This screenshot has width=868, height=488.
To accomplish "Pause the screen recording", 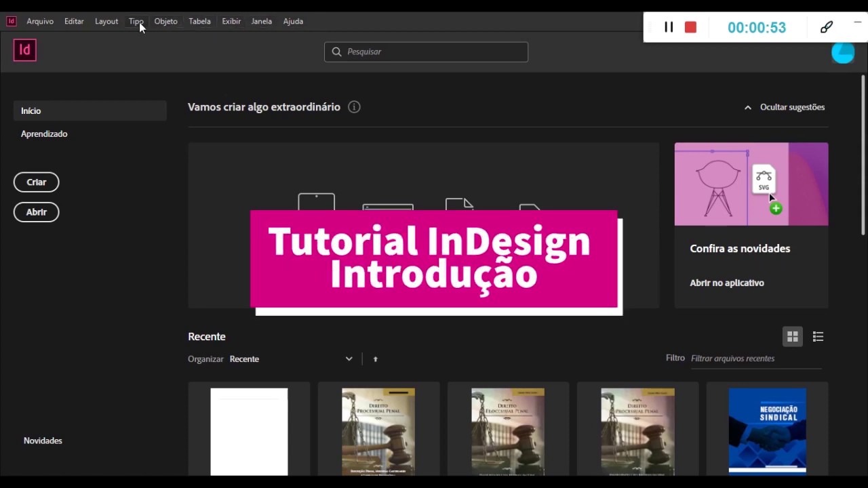I will tap(669, 27).
